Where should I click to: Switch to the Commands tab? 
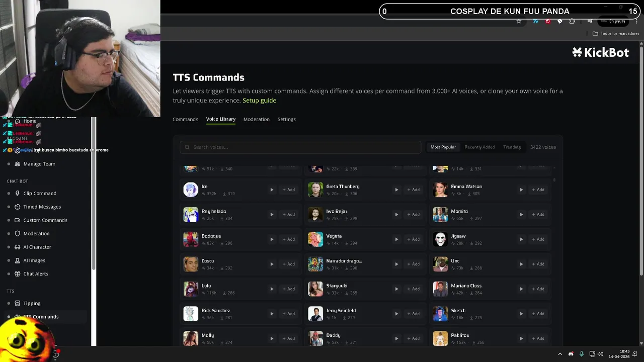click(x=185, y=119)
